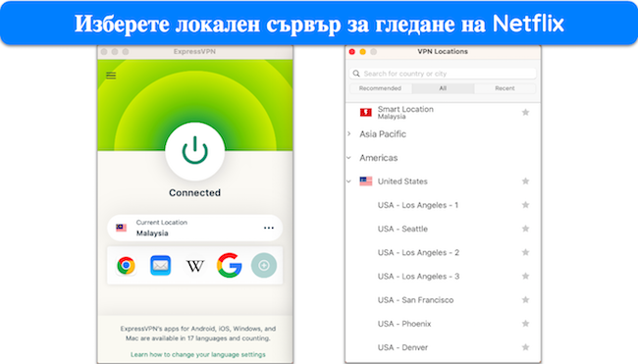Collapse the Americas region

click(x=349, y=158)
